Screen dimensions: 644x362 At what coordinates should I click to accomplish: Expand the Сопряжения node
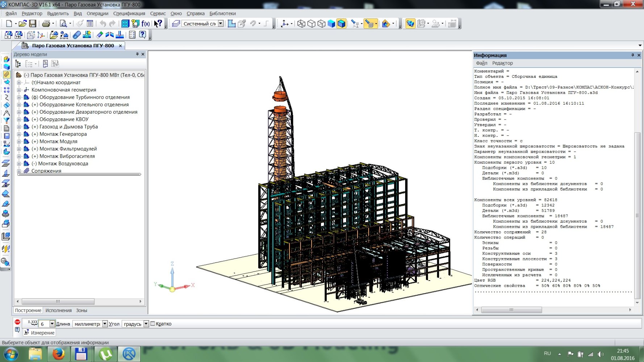(19, 171)
